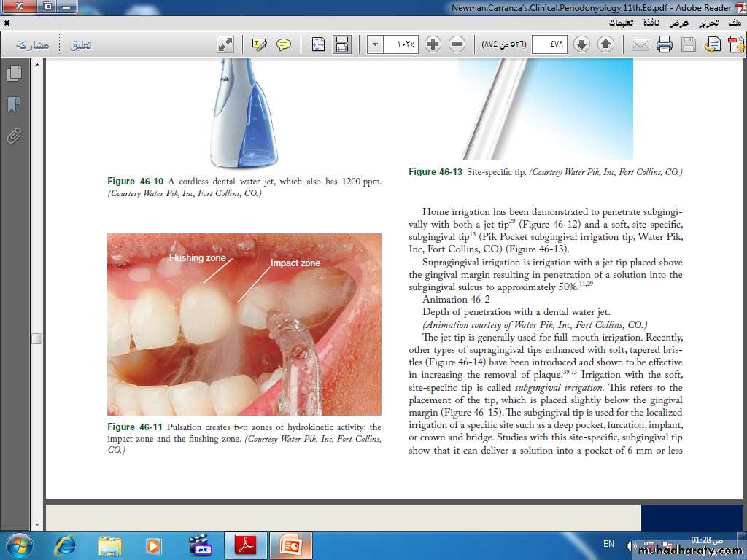Add a sticky note comment
This screenshot has height=560, width=747.
tap(284, 45)
